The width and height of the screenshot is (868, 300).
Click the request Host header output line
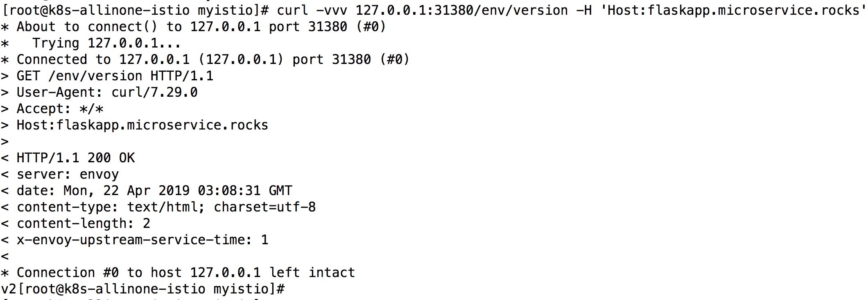point(135,125)
